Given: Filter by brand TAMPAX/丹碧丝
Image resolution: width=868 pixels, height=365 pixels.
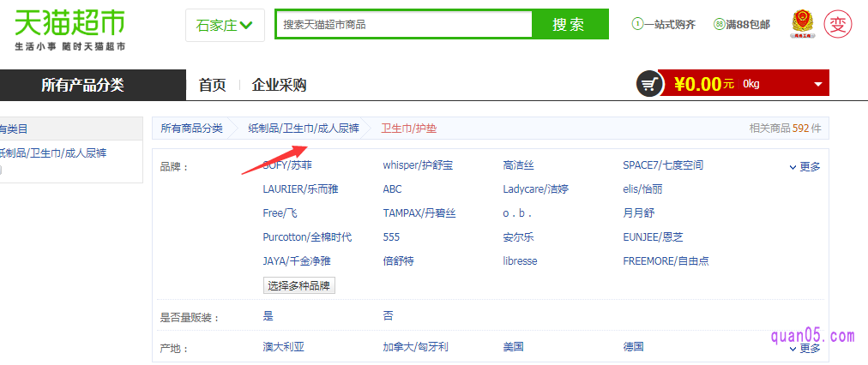Looking at the screenshot, I should pyautogui.click(x=419, y=212).
